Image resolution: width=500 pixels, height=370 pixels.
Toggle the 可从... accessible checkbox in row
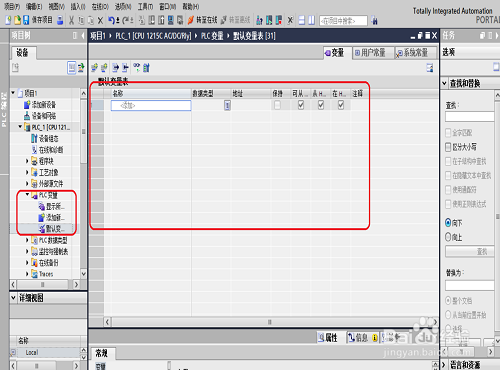(x=301, y=105)
